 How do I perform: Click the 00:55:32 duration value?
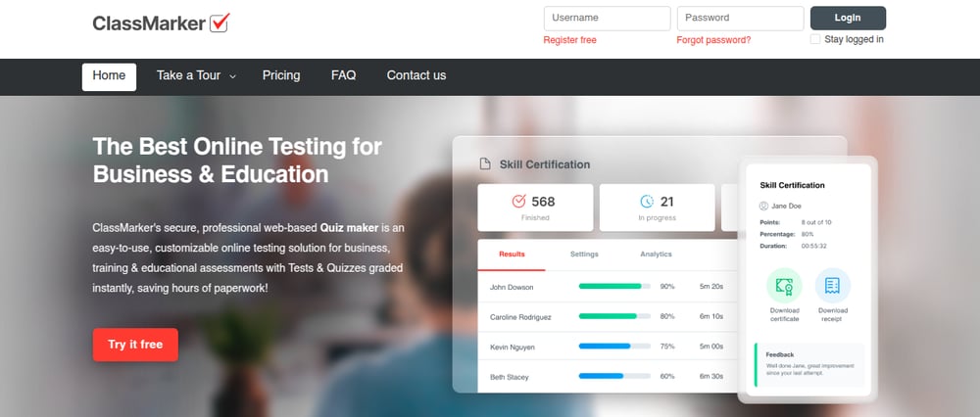click(813, 246)
